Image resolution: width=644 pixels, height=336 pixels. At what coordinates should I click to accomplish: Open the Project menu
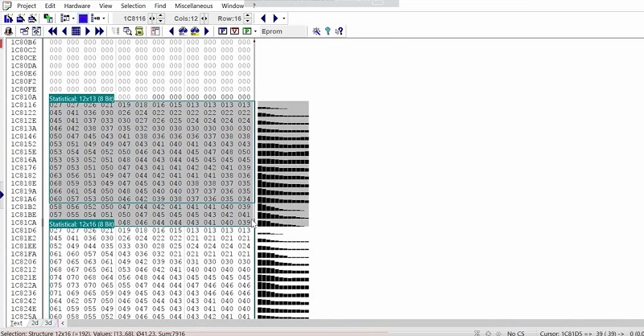tap(27, 6)
